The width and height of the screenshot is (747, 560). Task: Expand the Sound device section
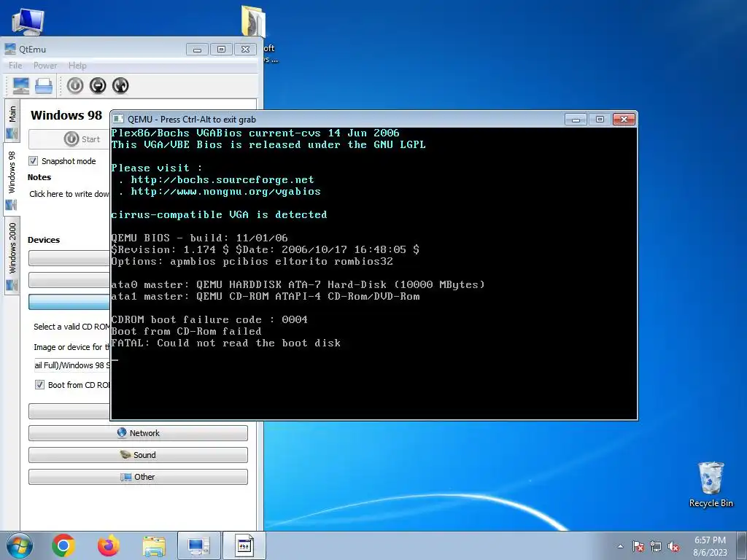click(138, 455)
